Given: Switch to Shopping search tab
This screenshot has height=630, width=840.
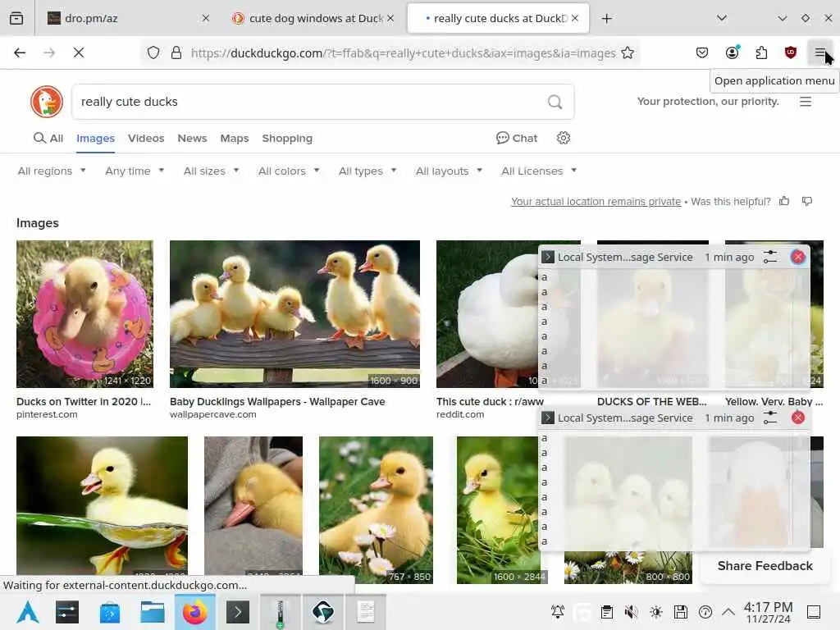Looking at the screenshot, I should 287,138.
